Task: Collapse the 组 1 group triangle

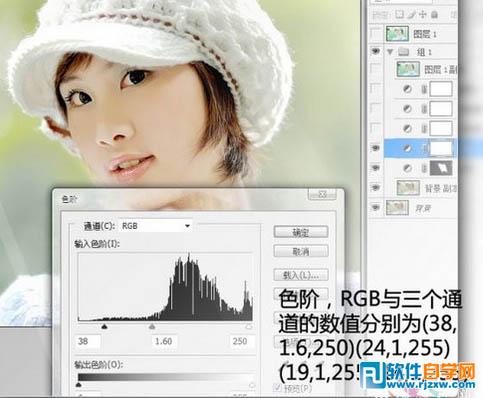Action: pyautogui.click(x=390, y=52)
